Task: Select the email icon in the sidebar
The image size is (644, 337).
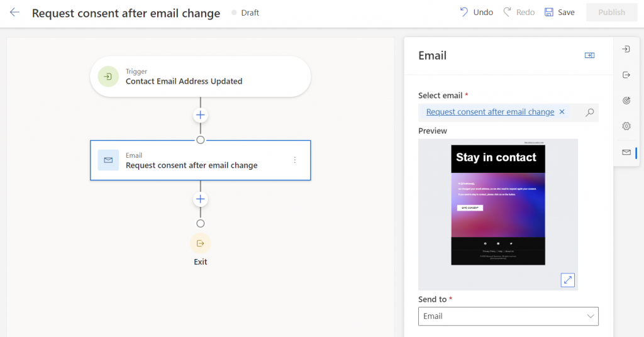Action: click(626, 152)
